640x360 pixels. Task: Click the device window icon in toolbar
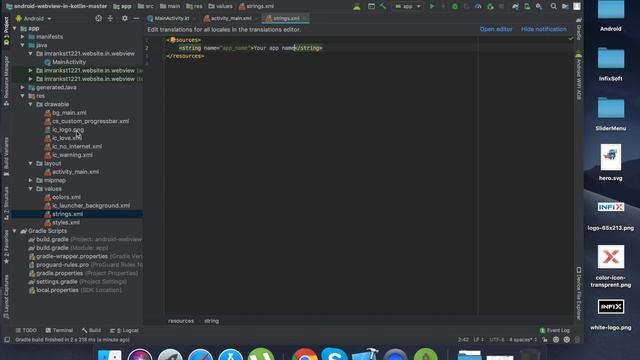[371, 6]
